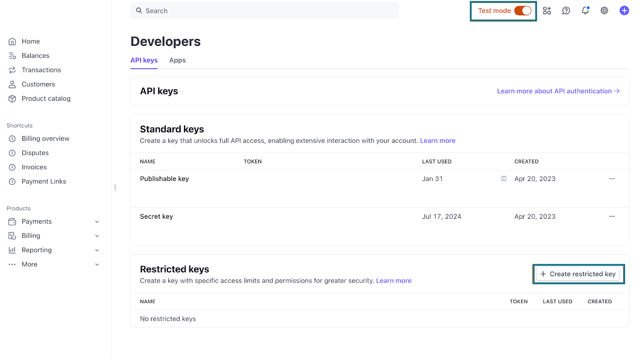Image resolution: width=644 pixels, height=357 pixels.
Task: Open Balances page
Action: [x=35, y=56]
